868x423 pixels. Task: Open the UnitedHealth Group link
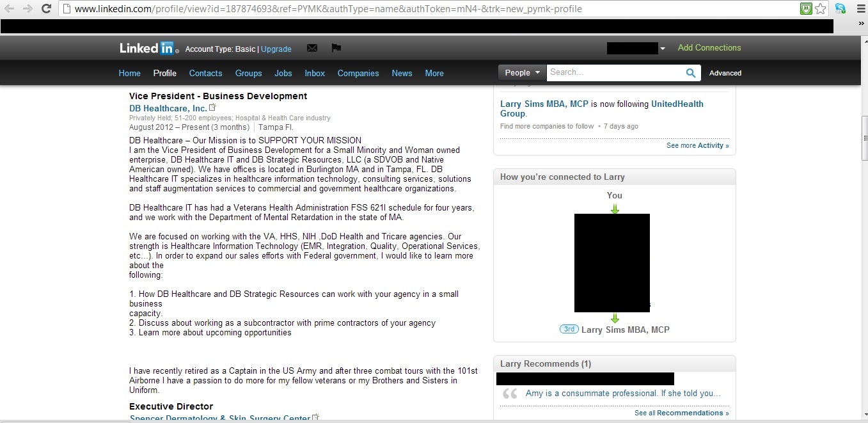[677, 104]
